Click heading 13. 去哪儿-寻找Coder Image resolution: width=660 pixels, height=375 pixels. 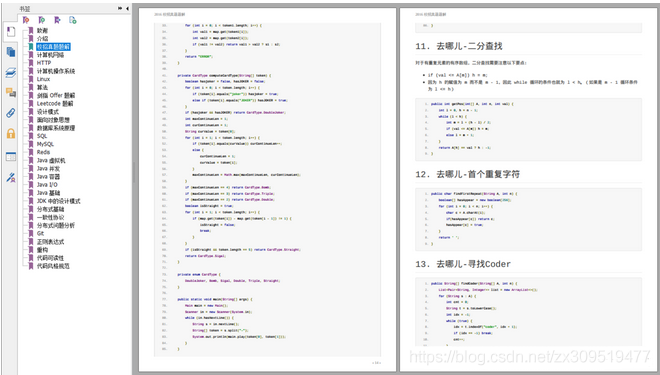tap(463, 264)
